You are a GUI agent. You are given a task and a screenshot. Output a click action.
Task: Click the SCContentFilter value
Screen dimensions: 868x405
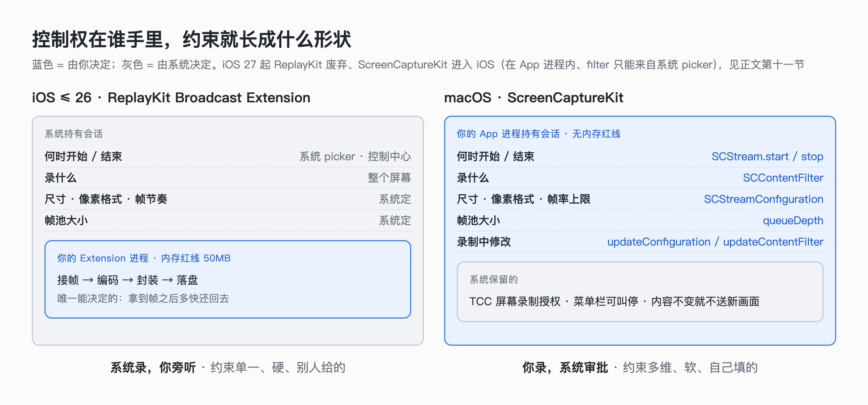783,178
